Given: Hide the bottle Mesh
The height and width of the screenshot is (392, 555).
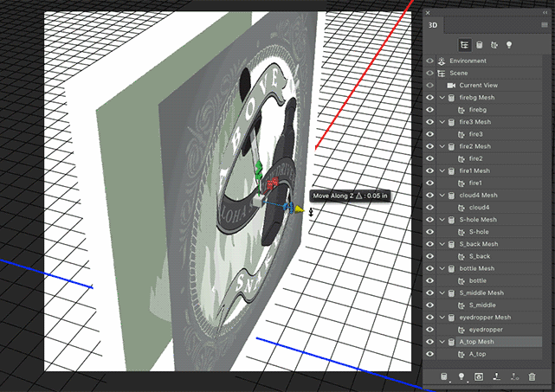Looking at the screenshot, I should (429, 268).
